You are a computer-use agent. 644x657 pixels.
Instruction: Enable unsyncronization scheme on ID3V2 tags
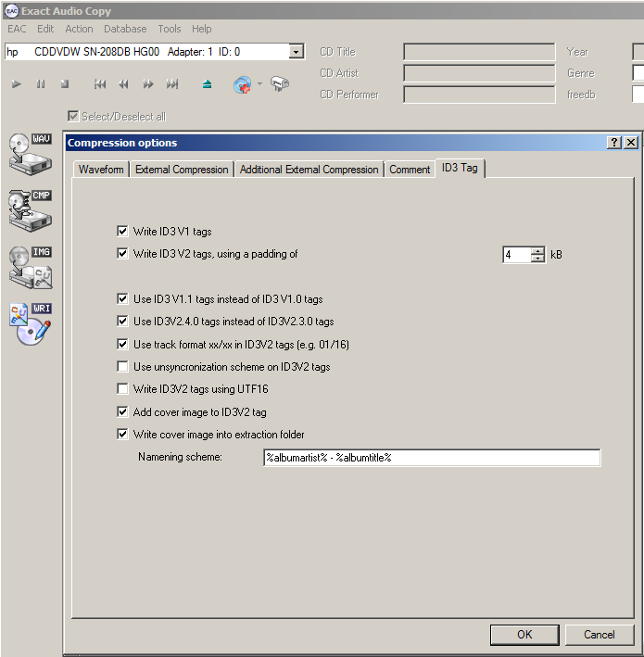click(122, 366)
